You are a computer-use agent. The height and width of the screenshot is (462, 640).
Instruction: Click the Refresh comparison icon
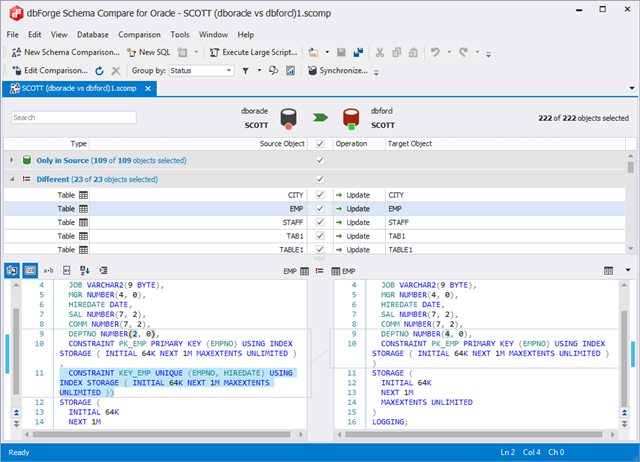coord(99,71)
